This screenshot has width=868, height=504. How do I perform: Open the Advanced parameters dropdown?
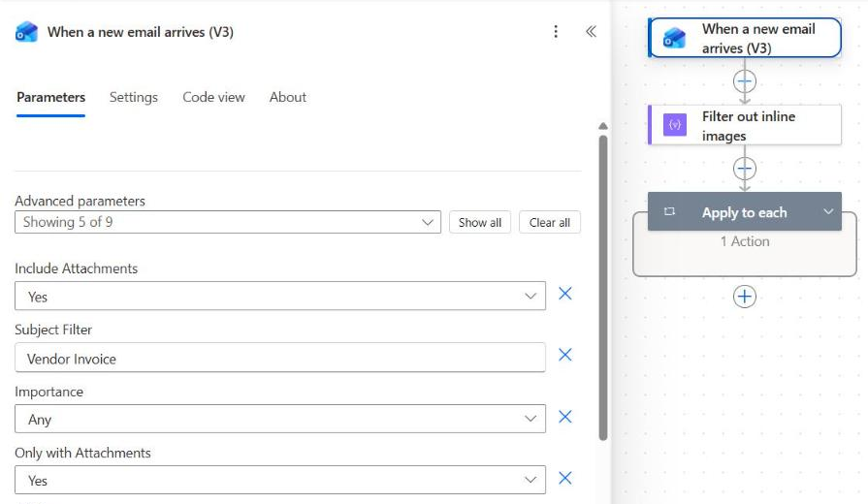228,222
